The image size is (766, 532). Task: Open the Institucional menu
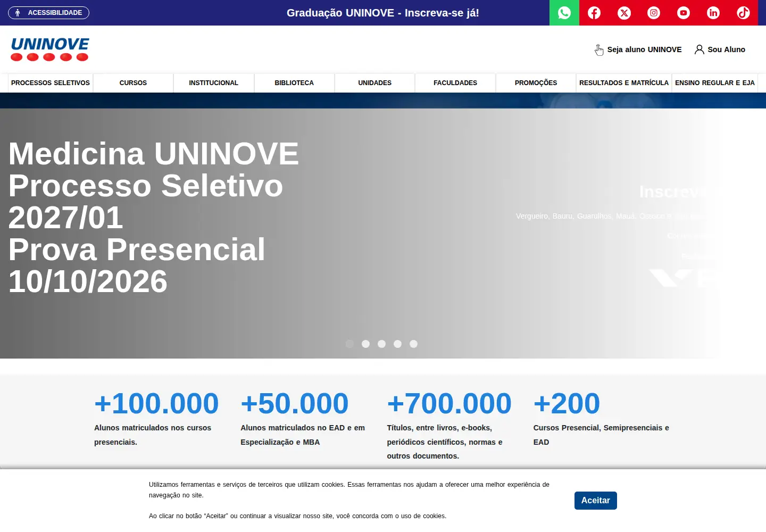tap(214, 83)
